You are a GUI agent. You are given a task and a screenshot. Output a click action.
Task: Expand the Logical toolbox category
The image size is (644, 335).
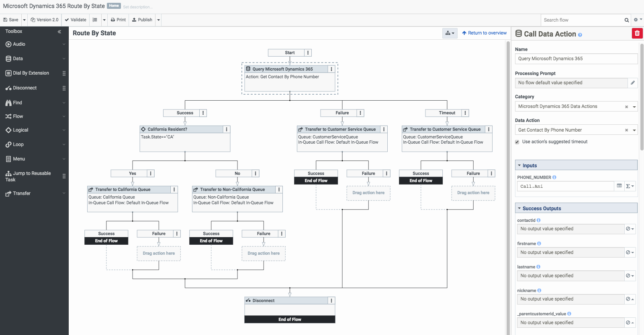coord(34,130)
